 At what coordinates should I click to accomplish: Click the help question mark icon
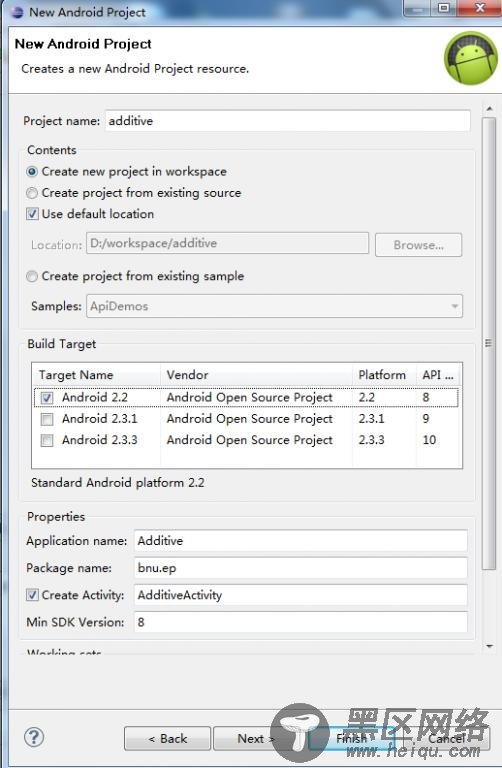point(34,737)
